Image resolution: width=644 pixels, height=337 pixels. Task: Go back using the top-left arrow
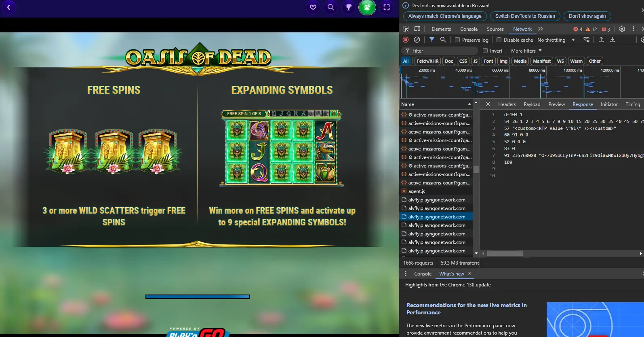[8, 7]
